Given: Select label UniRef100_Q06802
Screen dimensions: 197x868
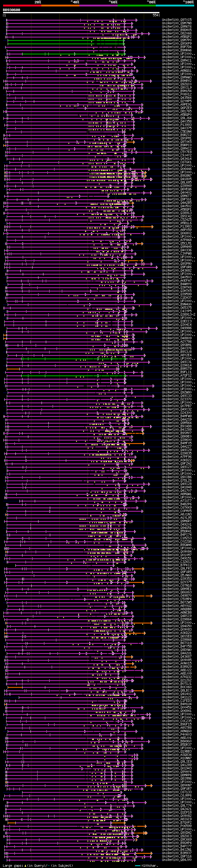Looking at the screenshot, I should (x=177, y=233).
